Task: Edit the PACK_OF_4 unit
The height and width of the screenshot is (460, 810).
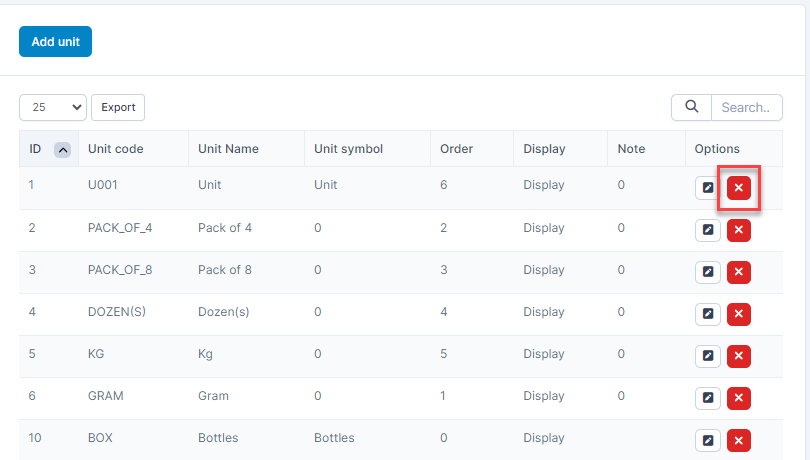Action: click(708, 230)
